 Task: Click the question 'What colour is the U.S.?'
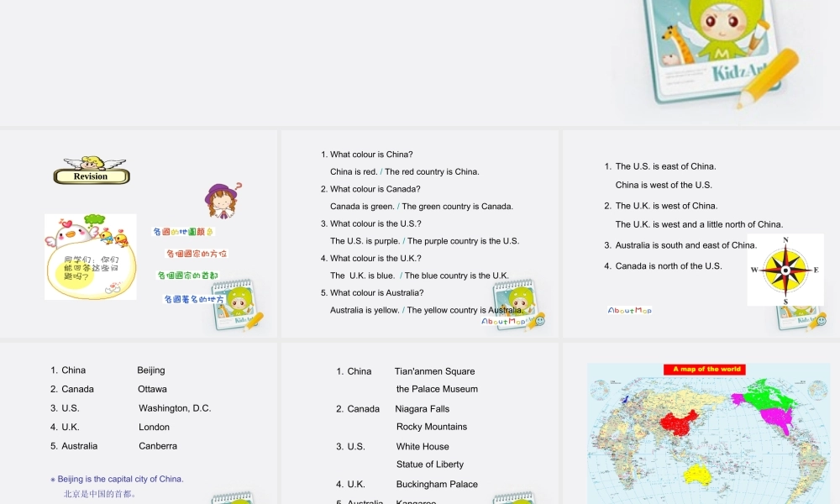(375, 224)
